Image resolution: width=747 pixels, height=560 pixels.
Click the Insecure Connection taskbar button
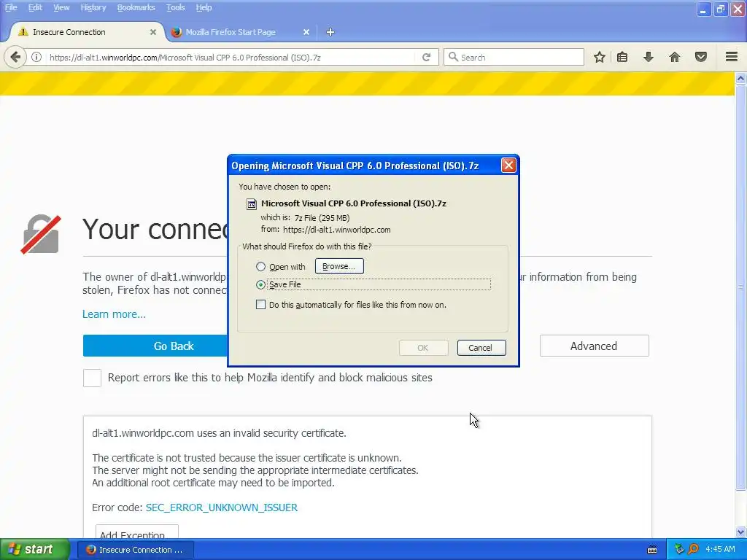point(135,550)
